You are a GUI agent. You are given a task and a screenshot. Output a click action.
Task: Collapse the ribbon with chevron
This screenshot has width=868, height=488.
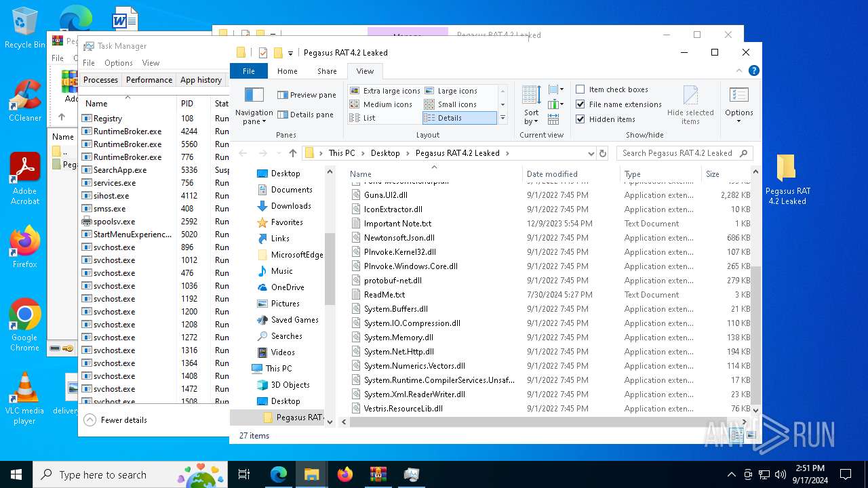tap(739, 70)
